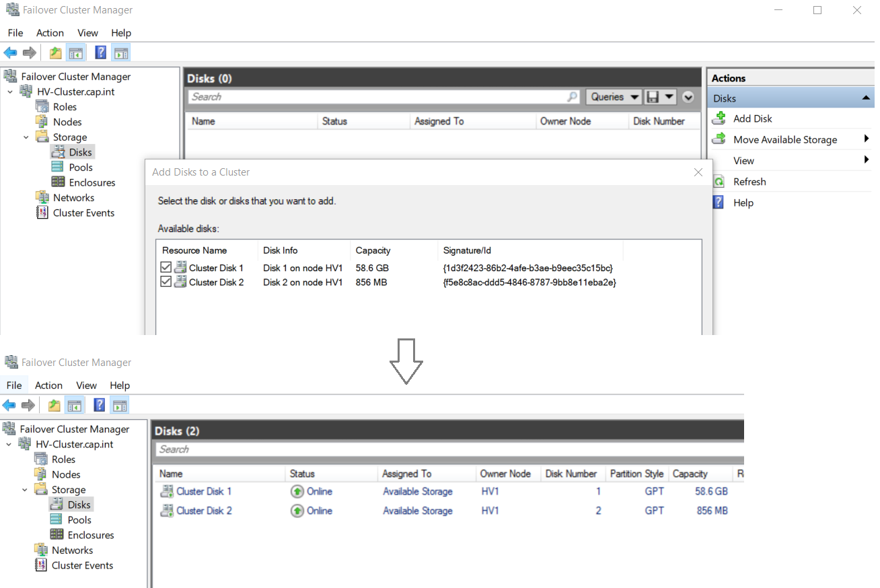Click 'Disk 1 on node HV1' text

click(x=303, y=268)
